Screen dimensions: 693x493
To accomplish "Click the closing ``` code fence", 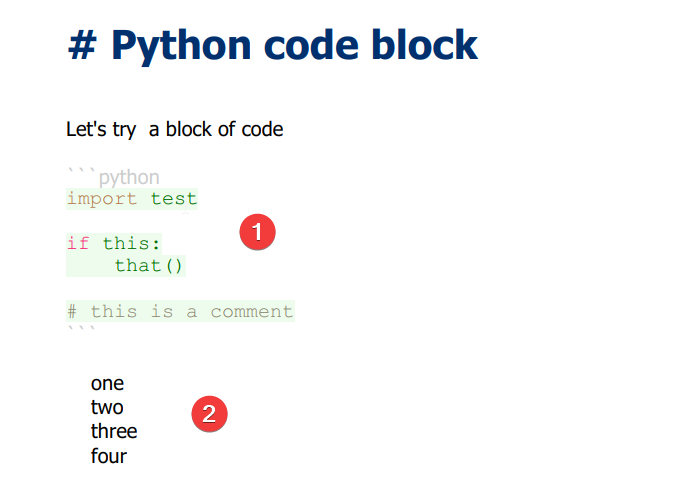I will [81, 329].
